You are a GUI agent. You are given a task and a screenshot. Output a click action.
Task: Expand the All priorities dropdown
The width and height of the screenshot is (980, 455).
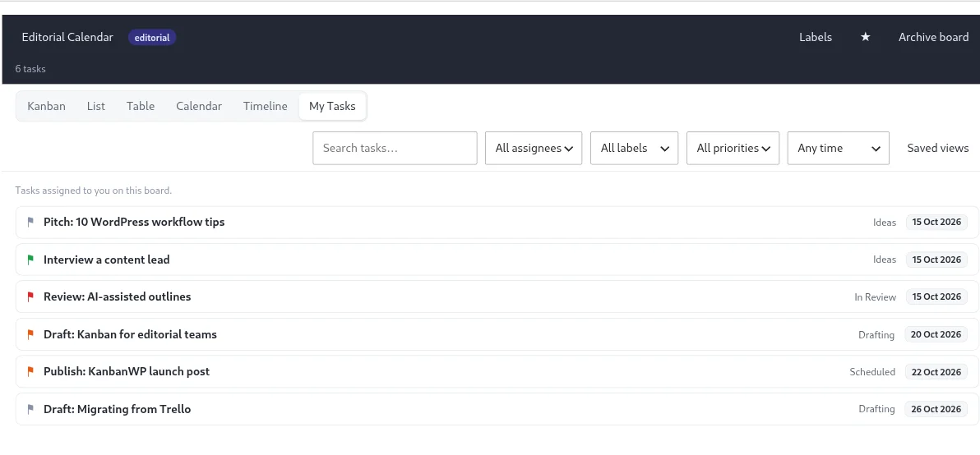733,148
